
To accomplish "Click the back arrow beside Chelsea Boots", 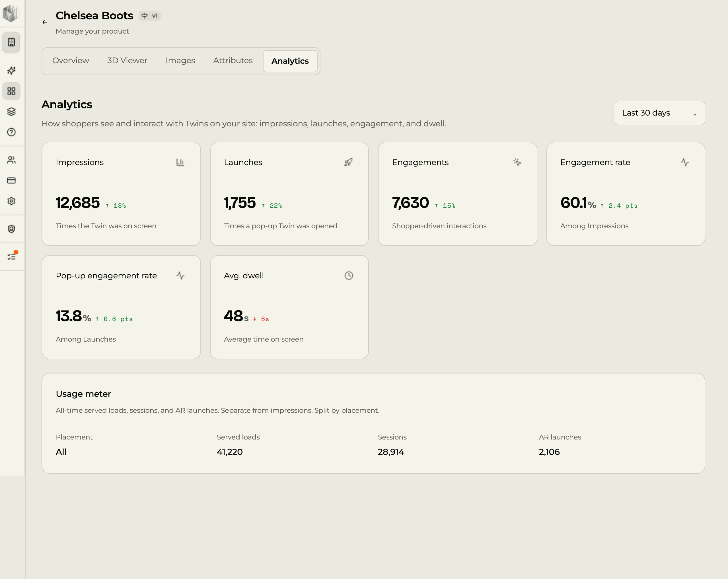I will (x=45, y=22).
